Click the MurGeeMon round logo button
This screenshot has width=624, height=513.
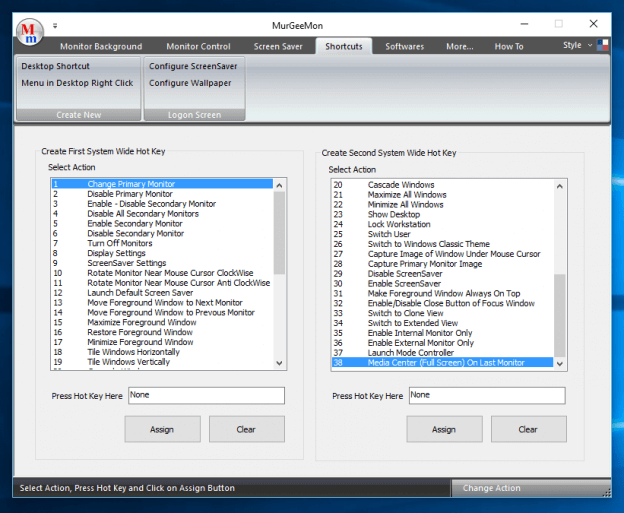click(30, 31)
